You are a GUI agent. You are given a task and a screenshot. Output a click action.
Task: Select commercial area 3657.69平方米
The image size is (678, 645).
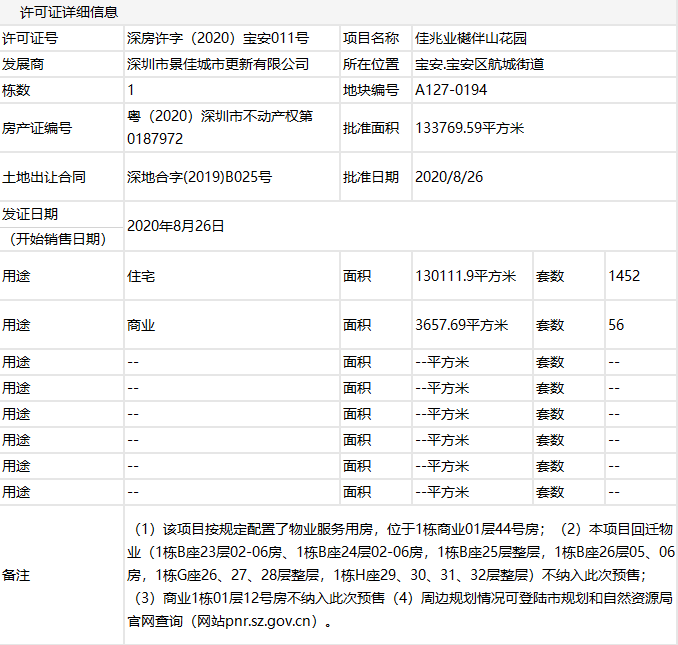(461, 325)
